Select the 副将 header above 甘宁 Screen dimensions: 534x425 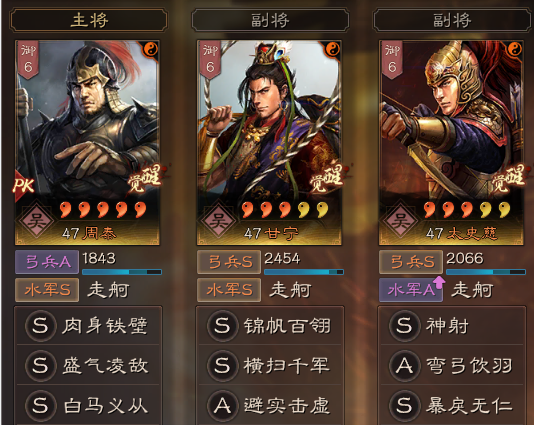point(270,20)
